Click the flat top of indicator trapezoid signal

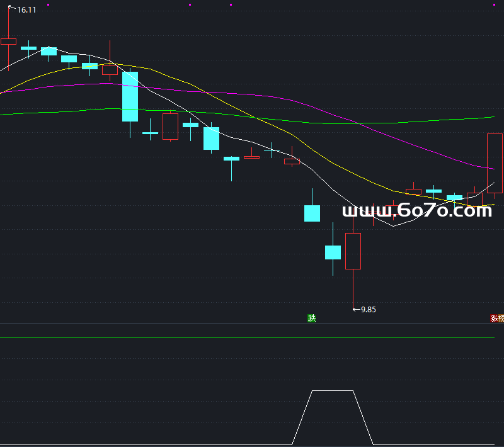click(x=333, y=391)
